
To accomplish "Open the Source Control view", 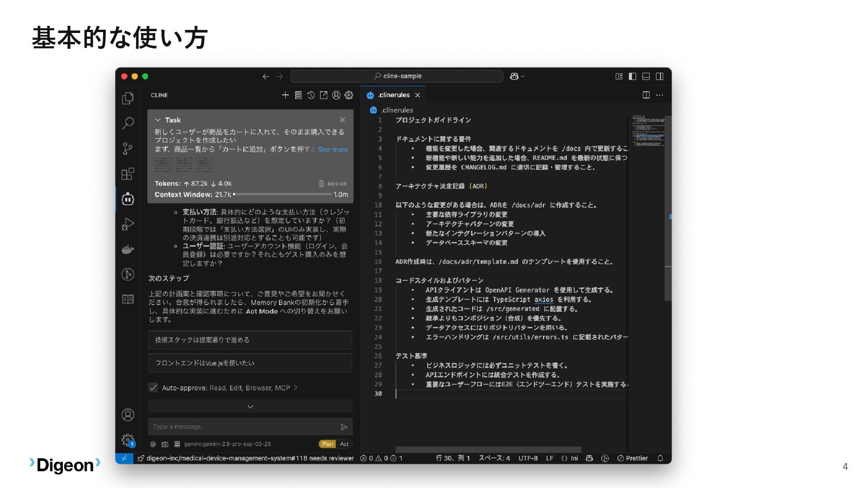I will pos(128,149).
